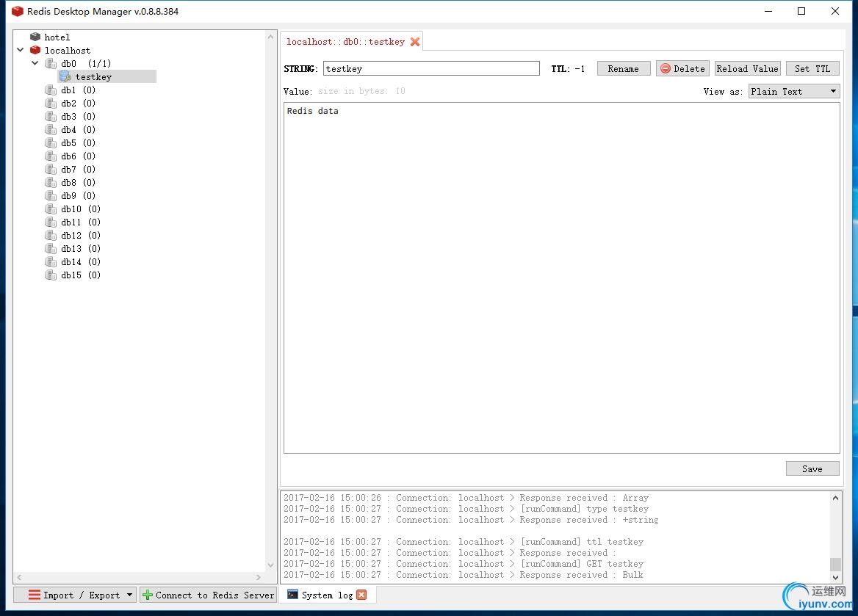Click the Reload Value button
The width and height of the screenshot is (858, 616).
(748, 68)
